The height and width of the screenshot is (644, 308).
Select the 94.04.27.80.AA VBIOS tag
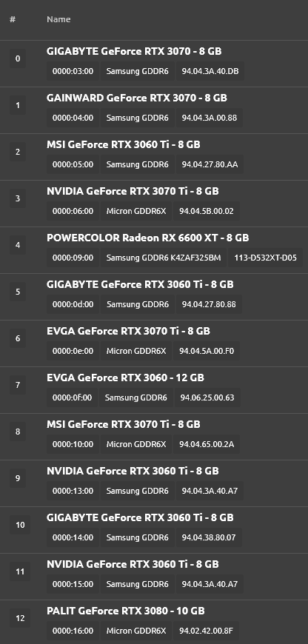(x=210, y=164)
